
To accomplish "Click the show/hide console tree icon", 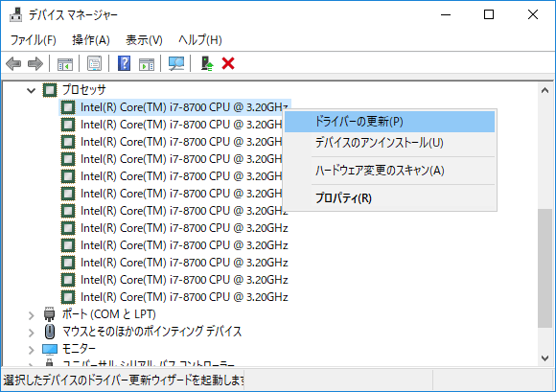I will click(x=65, y=64).
